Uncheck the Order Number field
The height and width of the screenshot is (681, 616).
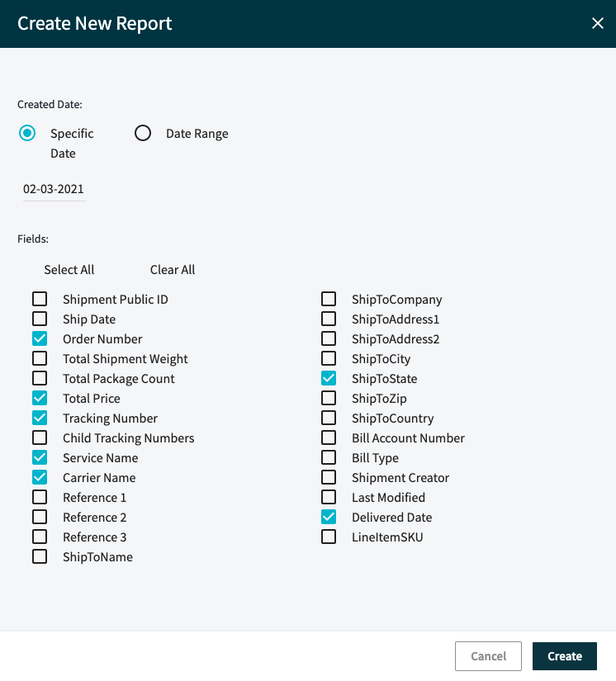[x=39, y=338]
